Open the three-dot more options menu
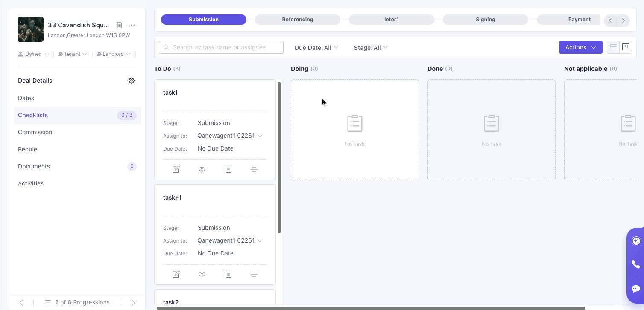 tap(132, 25)
